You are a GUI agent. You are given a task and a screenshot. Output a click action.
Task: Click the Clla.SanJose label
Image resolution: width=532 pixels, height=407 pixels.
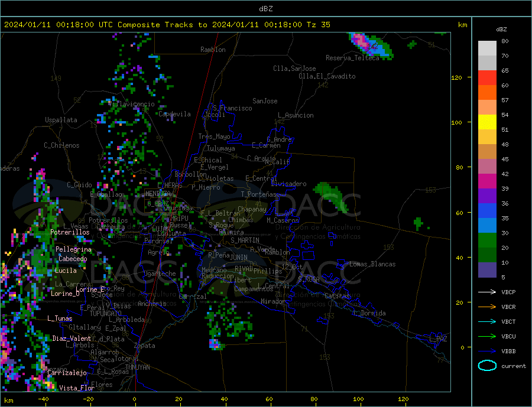point(294,69)
